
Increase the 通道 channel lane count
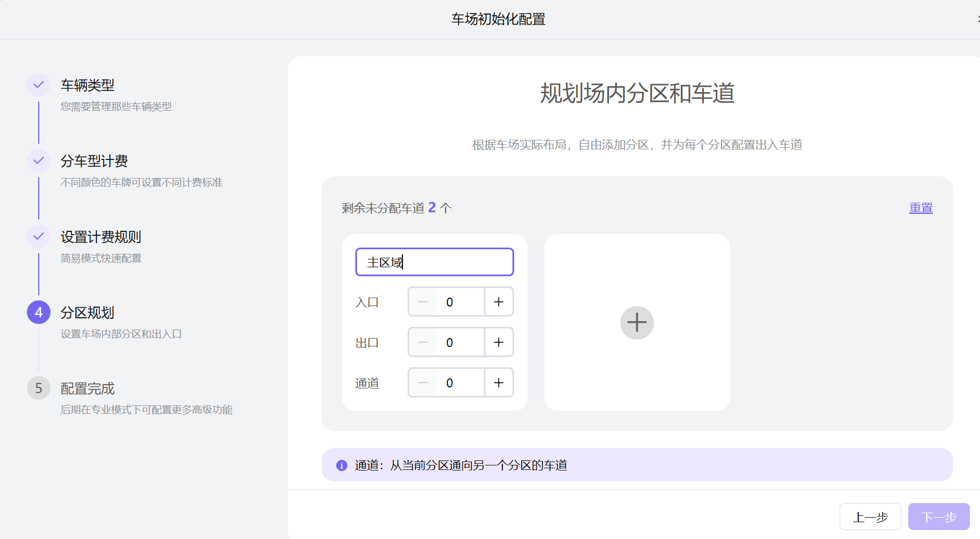coord(498,382)
